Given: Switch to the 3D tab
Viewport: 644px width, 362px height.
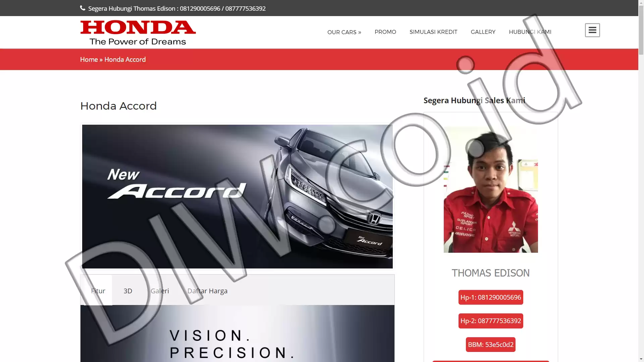Looking at the screenshot, I should [128, 291].
